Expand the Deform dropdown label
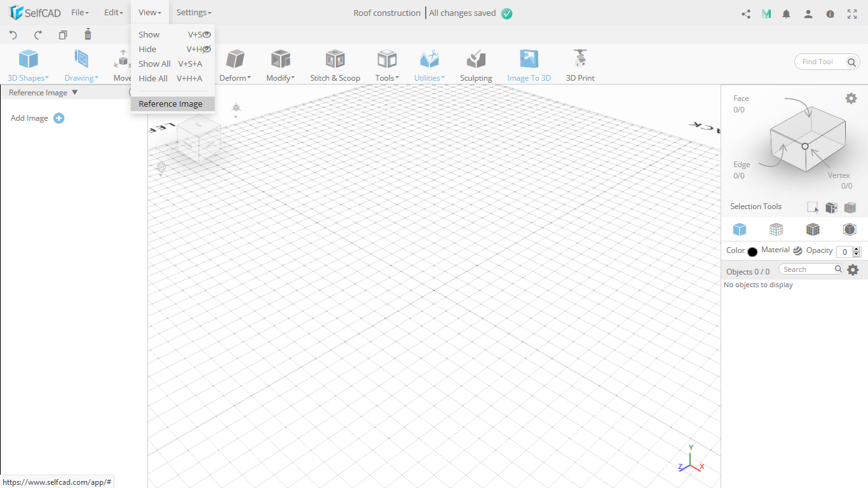The width and height of the screenshot is (868, 488). click(235, 78)
